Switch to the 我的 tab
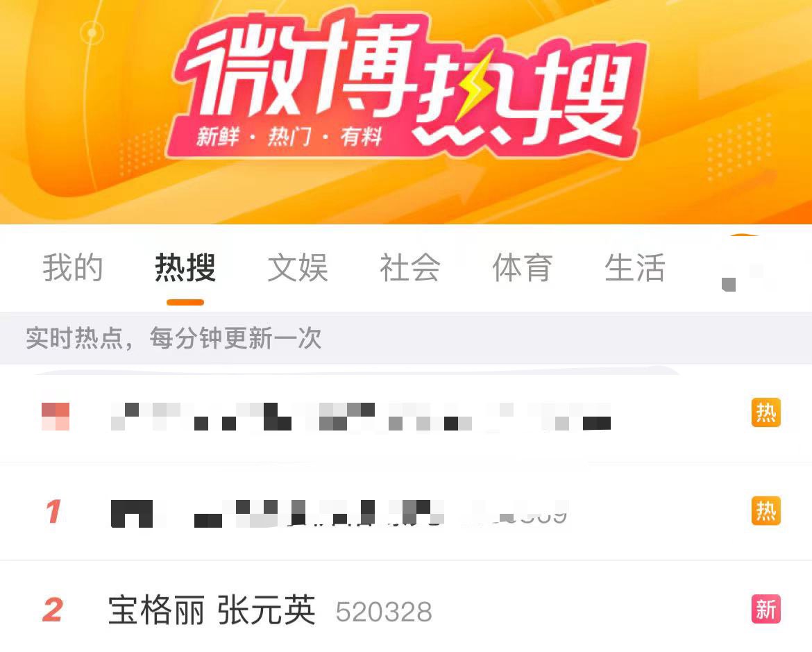Image resolution: width=812 pixels, height=652 pixels. coord(72,268)
